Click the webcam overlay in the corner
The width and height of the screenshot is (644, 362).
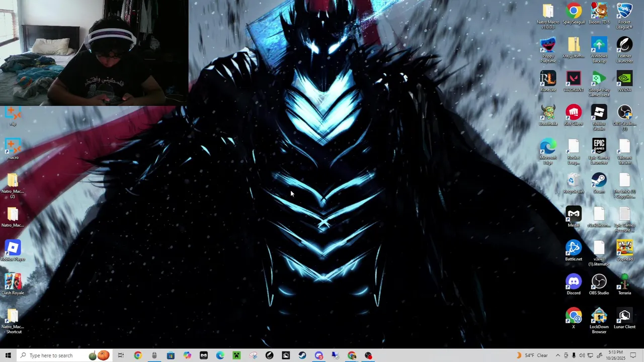[94, 53]
